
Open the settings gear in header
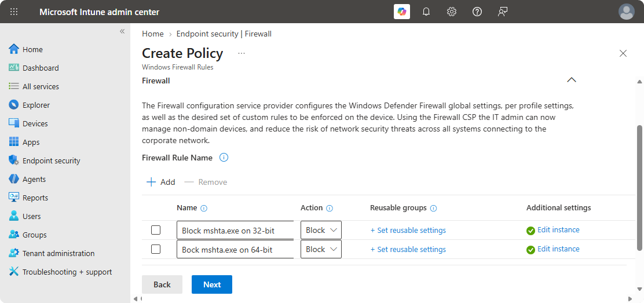click(452, 12)
